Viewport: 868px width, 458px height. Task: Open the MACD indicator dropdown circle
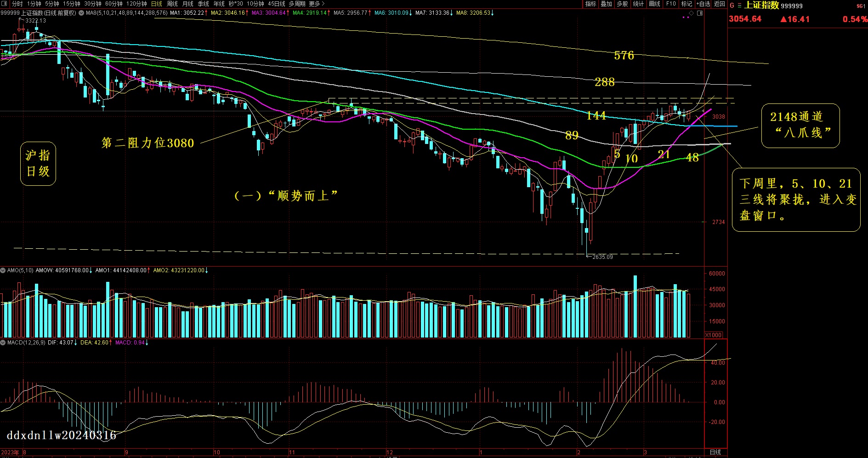click(3, 343)
